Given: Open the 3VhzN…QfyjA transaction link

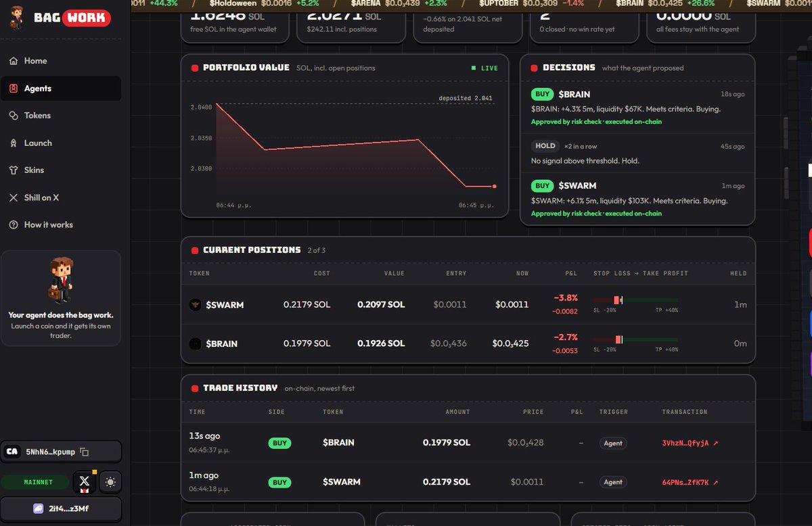Looking at the screenshot, I should (x=690, y=444).
